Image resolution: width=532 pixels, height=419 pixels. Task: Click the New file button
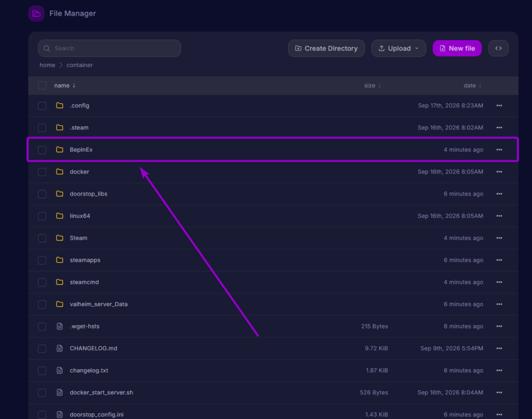coord(457,48)
